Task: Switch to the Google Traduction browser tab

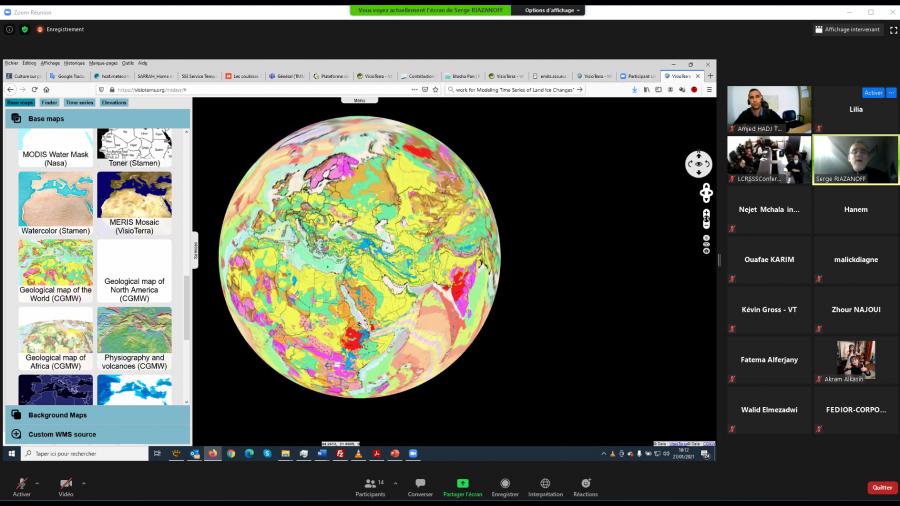Action: (68, 76)
